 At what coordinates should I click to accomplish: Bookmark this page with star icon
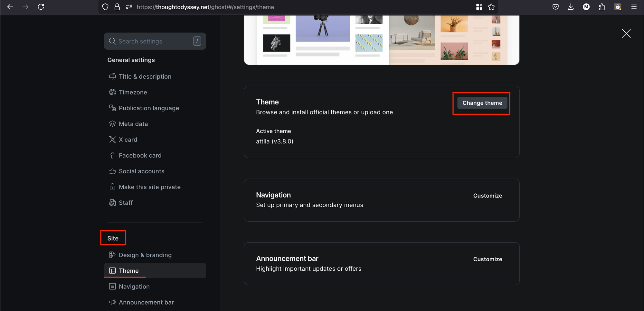coord(491,7)
